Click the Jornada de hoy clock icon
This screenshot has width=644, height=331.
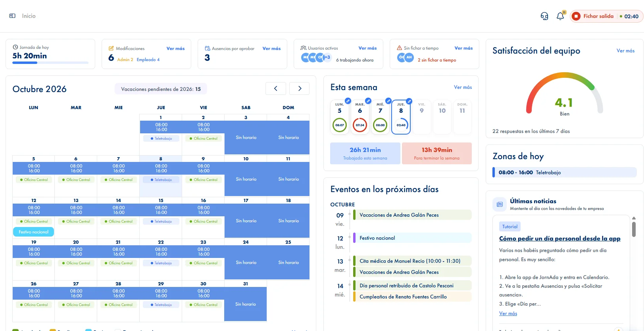[15, 47]
